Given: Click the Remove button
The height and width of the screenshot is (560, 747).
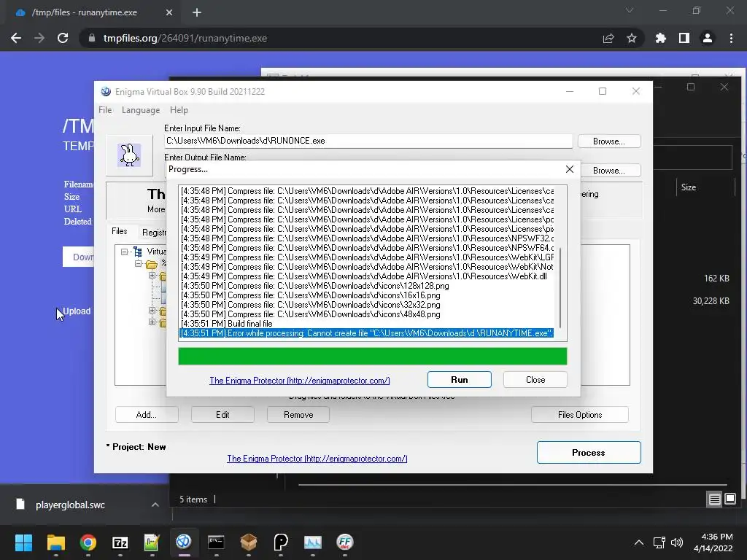Looking at the screenshot, I should pyautogui.click(x=298, y=415).
